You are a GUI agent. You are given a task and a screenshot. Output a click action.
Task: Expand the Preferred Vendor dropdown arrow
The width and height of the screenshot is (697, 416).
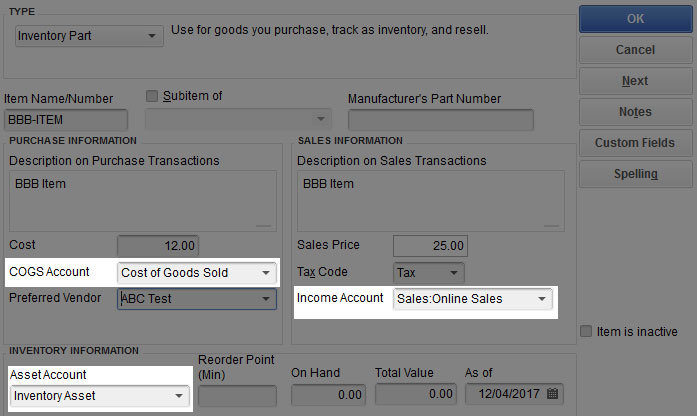(x=266, y=299)
